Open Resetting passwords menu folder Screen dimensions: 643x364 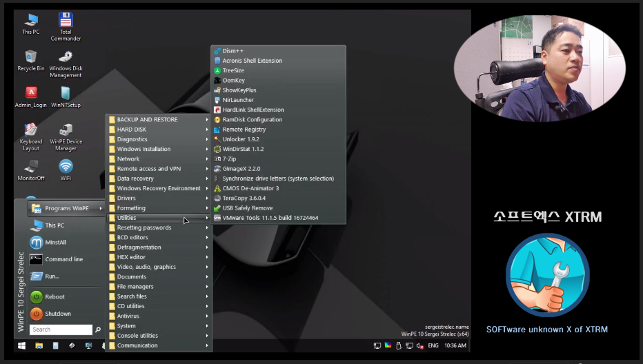point(159,228)
